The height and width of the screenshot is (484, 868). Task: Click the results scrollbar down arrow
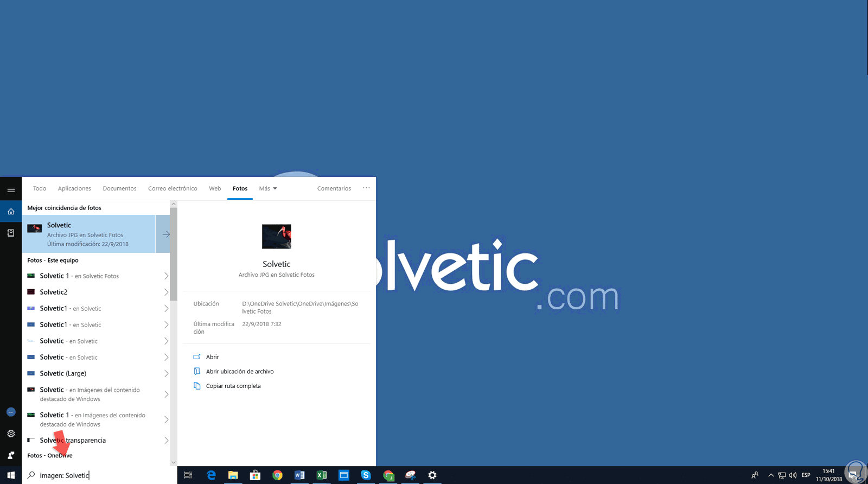pyautogui.click(x=174, y=462)
